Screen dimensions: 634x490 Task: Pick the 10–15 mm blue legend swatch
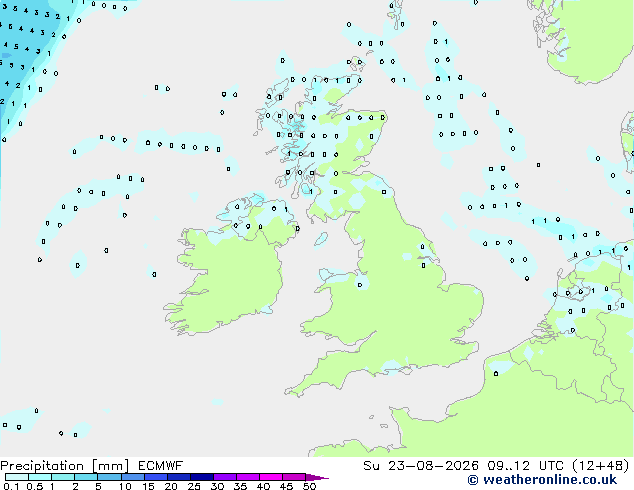132,477
